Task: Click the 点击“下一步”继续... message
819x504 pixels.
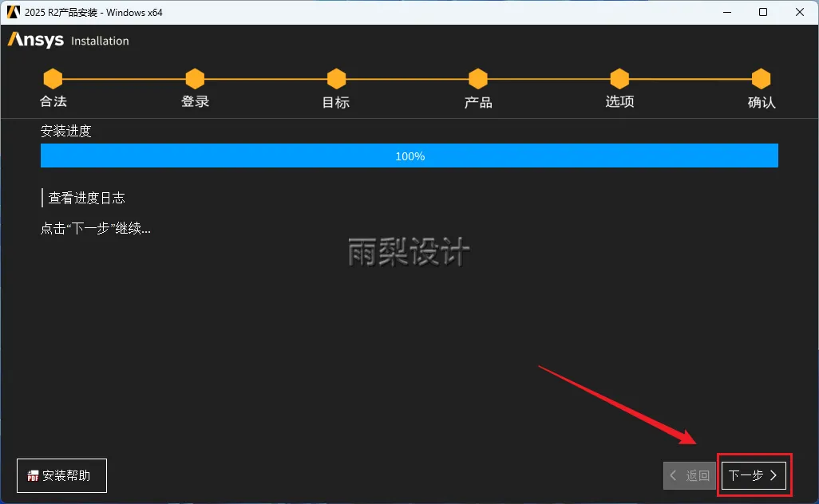Action: click(x=96, y=229)
